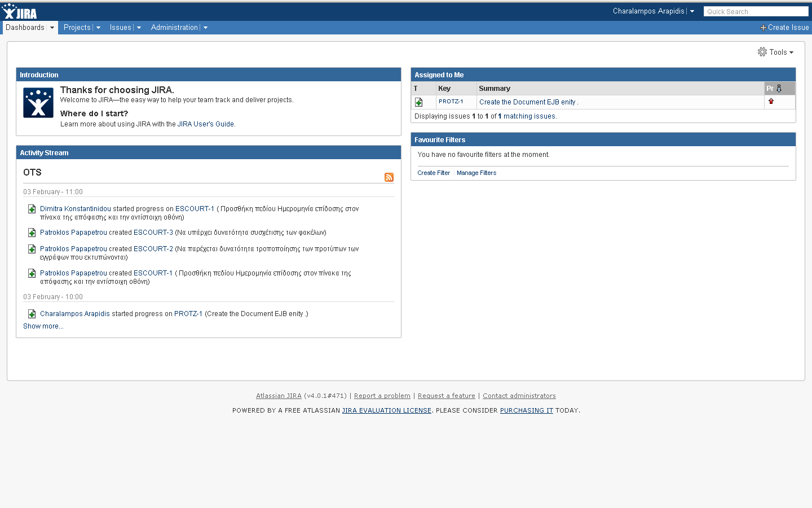Image resolution: width=812 pixels, height=508 pixels.
Task: Click the icon beside Dimitra Konstantinidou activity entry
Action: pyautogui.click(x=32, y=209)
